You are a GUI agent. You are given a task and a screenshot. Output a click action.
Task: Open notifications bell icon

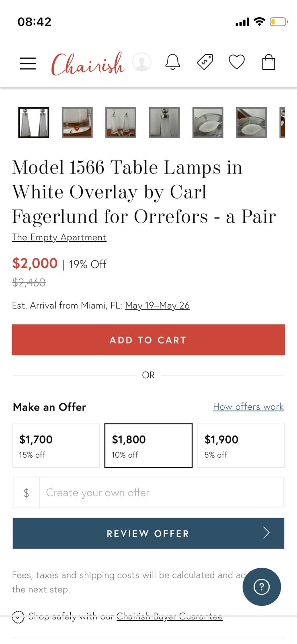[173, 62]
